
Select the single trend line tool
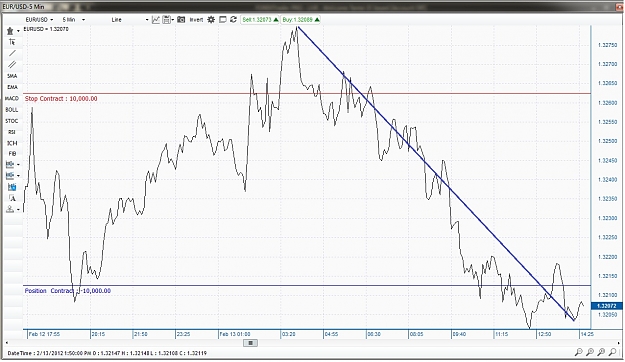pyautogui.click(x=12, y=53)
